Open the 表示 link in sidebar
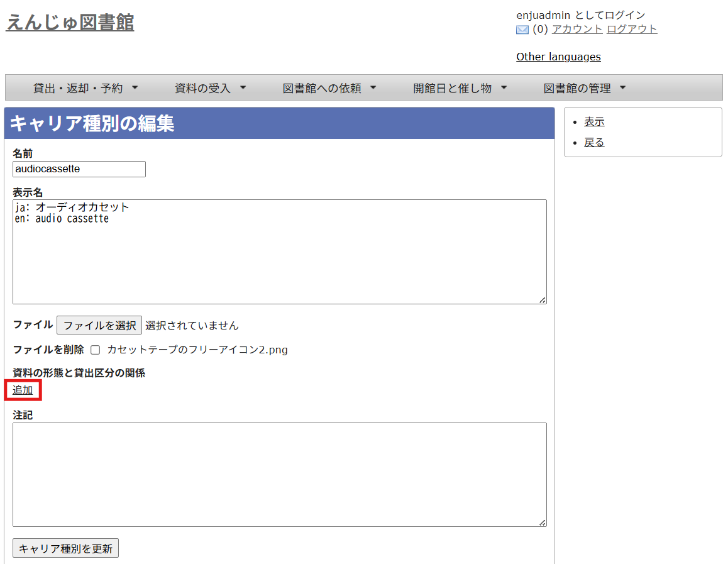The height and width of the screenshot is (564, 728). (594, 121)
